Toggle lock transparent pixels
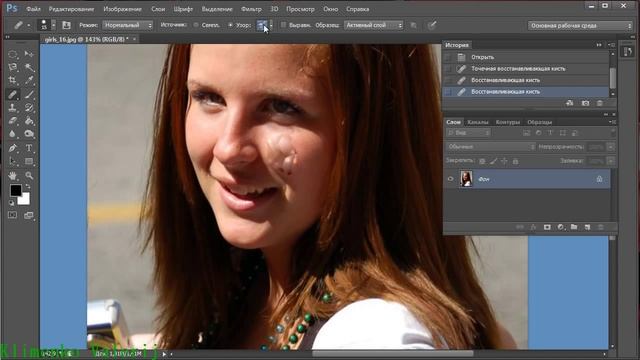This screenshot has height=360, width=640. pos(482,161)
